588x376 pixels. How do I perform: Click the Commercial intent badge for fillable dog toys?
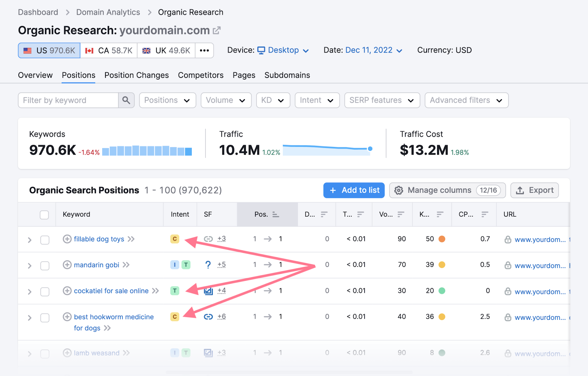[175, 239]
